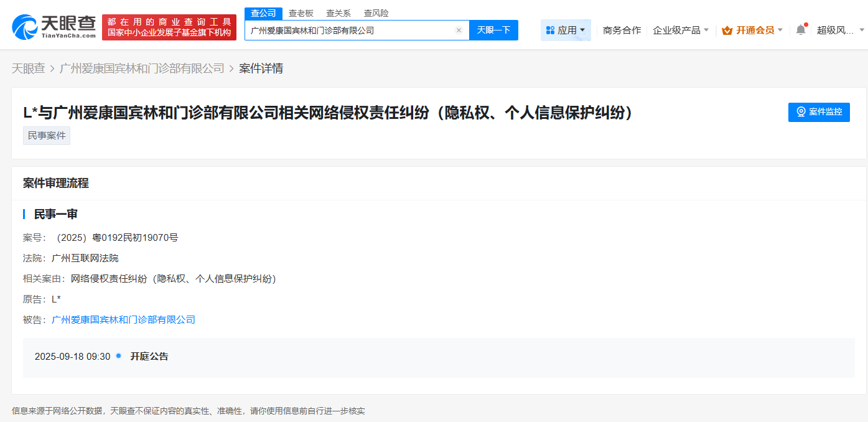Screen dimensions: 868x422
Task: Switch to the 查风险 search tab
Action: [376, 13]
